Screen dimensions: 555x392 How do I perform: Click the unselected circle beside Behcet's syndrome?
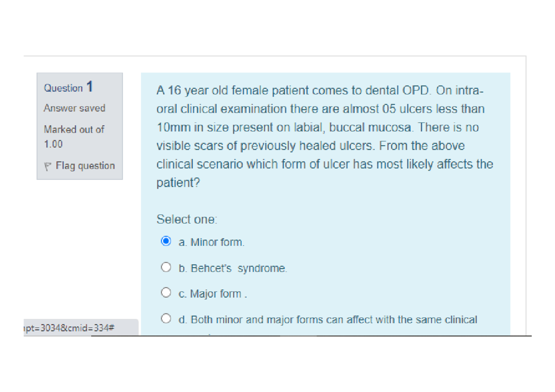coord(166,267)
